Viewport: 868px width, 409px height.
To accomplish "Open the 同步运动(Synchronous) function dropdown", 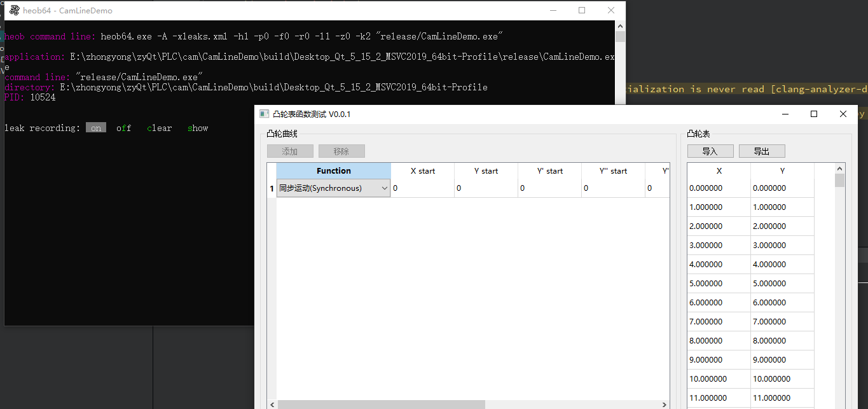I will tap(334, 188).
